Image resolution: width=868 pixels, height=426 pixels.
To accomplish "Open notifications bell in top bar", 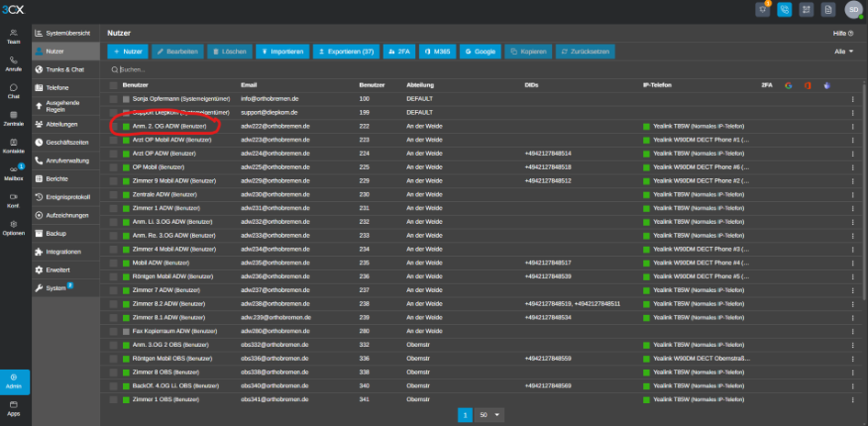I will tap(762, 9).
